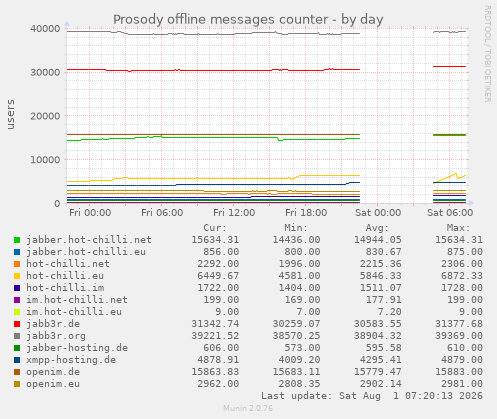Screen dimensions: 497x419
Task: Click the jabb3r.de legend label
Action: pyautogui.click(x=53, y=324)
